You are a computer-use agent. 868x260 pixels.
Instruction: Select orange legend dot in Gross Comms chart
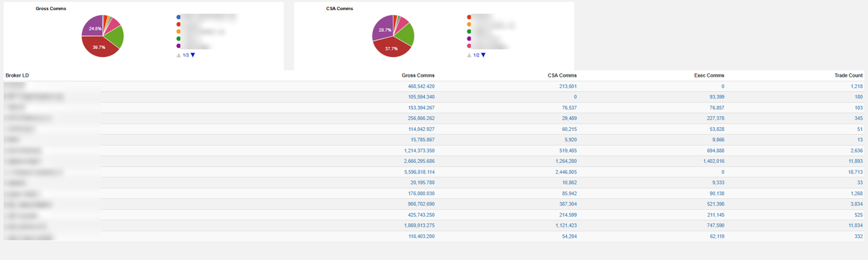178,31
